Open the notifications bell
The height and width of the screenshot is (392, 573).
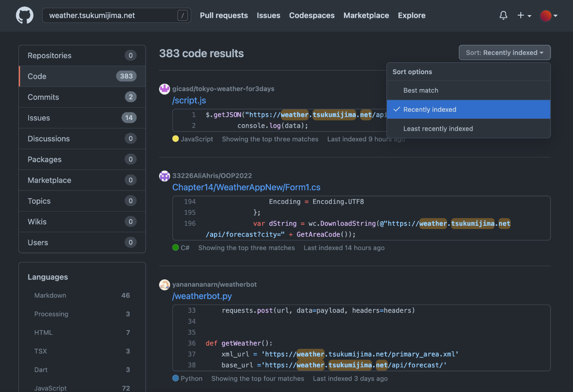pos(503,16)
